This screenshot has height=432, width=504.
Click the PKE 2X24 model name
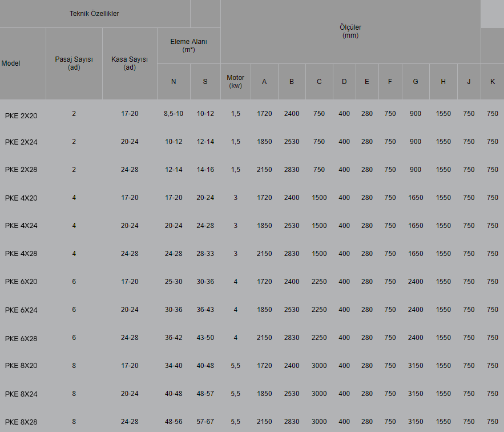[x=21, y=143]
